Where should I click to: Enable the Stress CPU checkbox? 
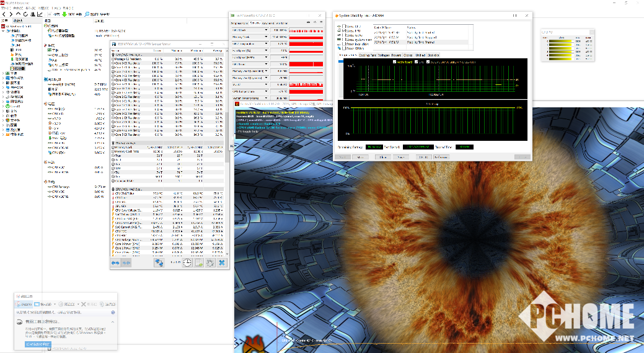[344, 27]
